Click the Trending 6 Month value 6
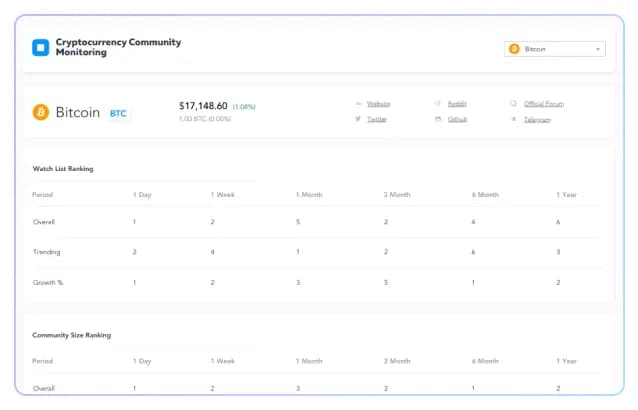This screenshot has width=638, height=410. (473, 252)
